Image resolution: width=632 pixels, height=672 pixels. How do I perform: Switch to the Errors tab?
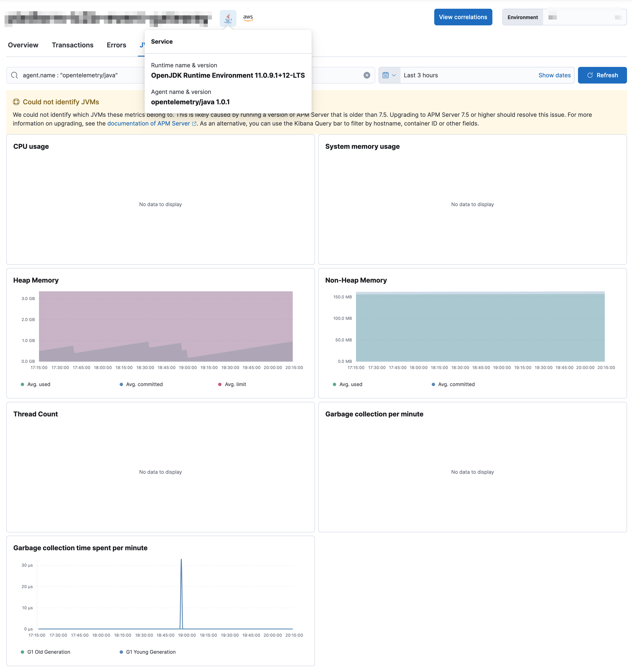pyautogui.click(x=116, y=45)
